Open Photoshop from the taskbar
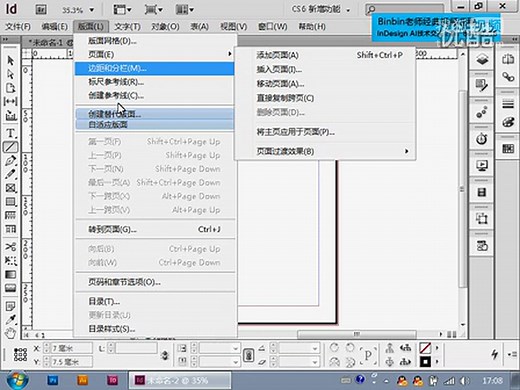This screenshot has height=390, width=520. (52, 380)
